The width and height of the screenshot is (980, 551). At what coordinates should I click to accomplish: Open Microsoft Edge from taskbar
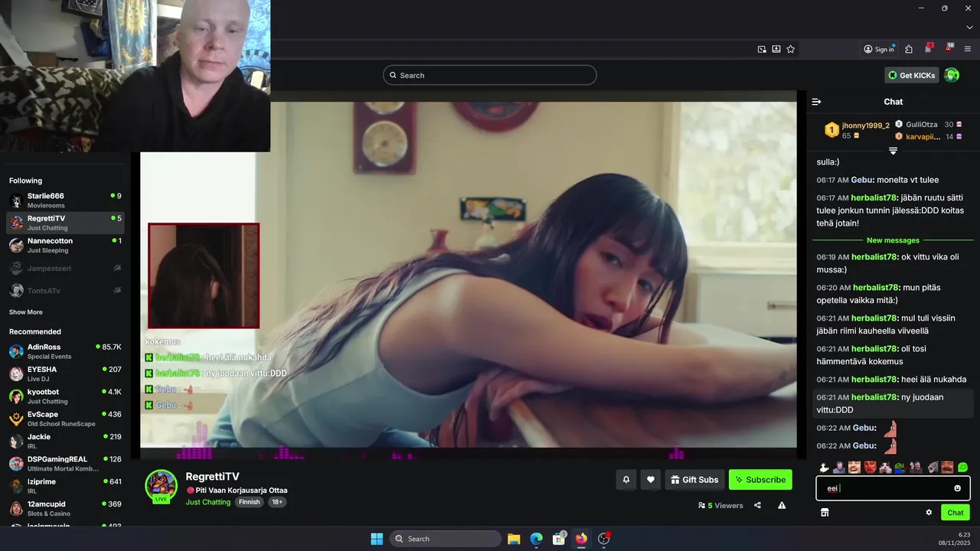coord(537,539)
